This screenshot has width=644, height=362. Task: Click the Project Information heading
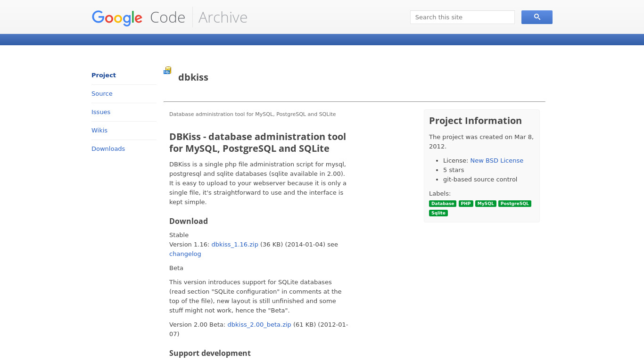coord(475,121)
